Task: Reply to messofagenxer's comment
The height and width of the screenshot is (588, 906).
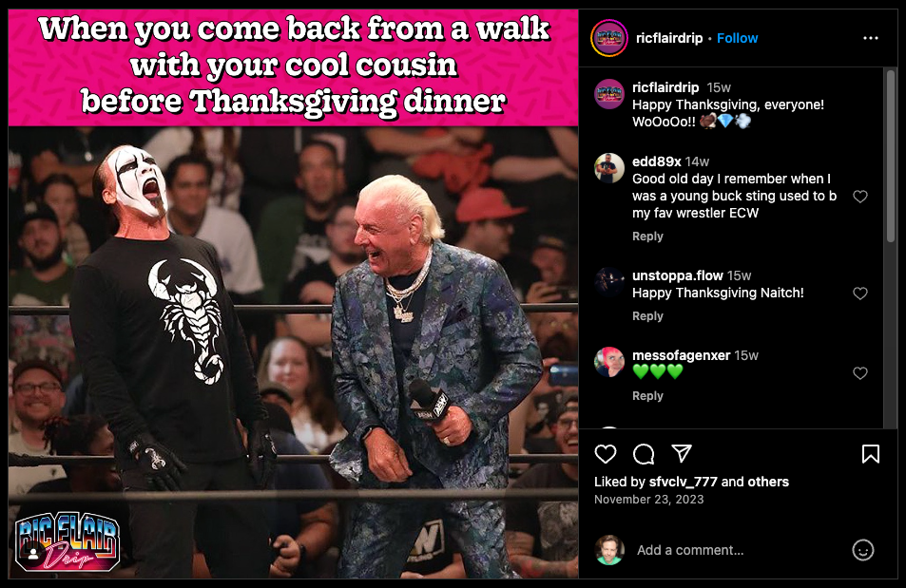Action: 647,396
